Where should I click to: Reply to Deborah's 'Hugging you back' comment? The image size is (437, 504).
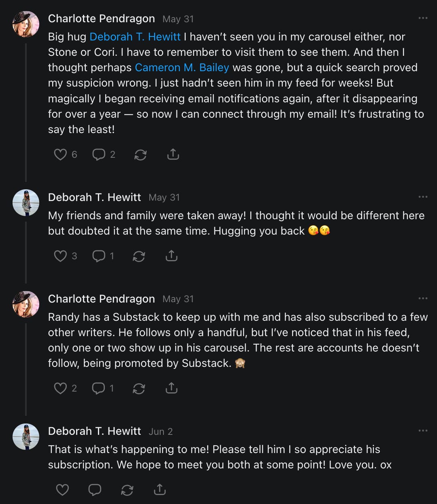point(99,256)
